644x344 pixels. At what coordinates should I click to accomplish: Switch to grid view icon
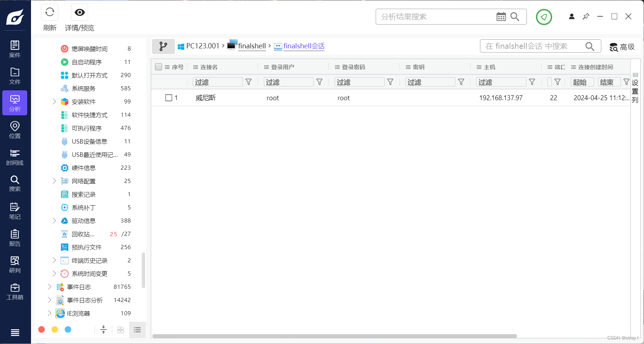121,330
